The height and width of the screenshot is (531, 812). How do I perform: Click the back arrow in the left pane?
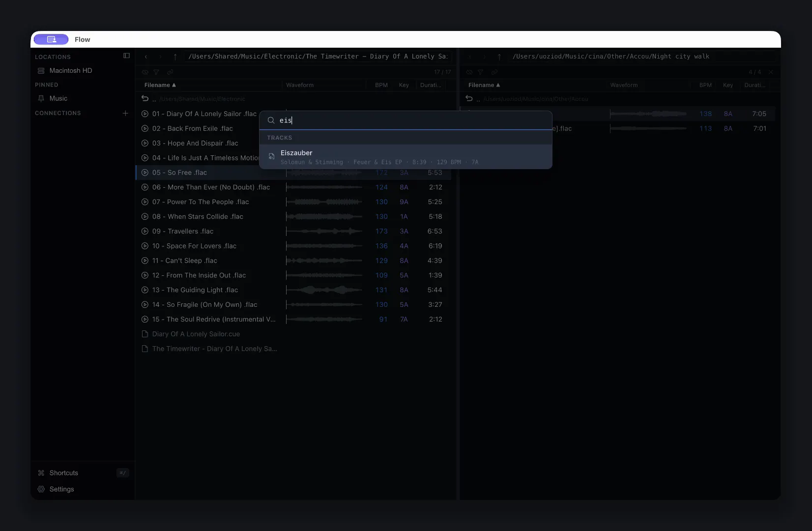coord(146,57)
